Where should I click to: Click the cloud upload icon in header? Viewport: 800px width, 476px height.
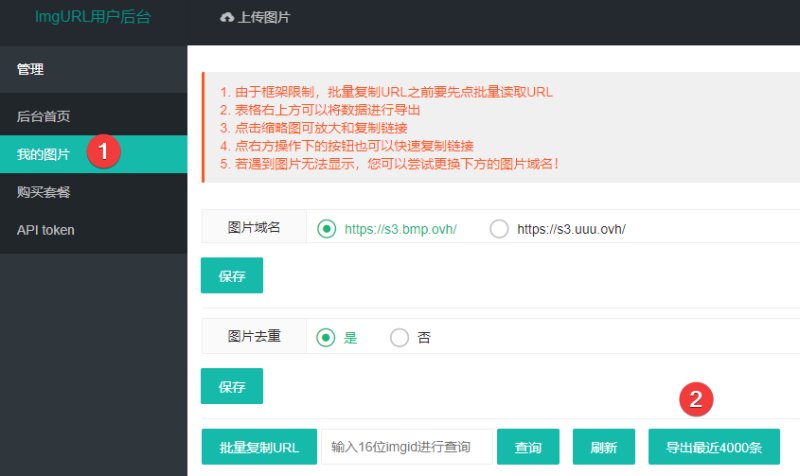pos(227,17)
